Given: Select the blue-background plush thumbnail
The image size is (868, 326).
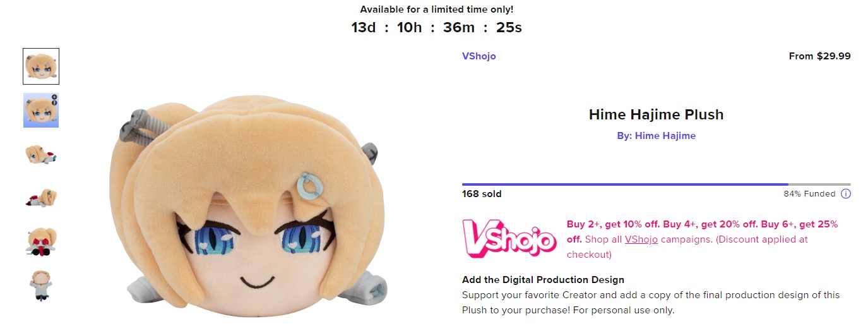Looking at the screenshot, I should (41, 110).
